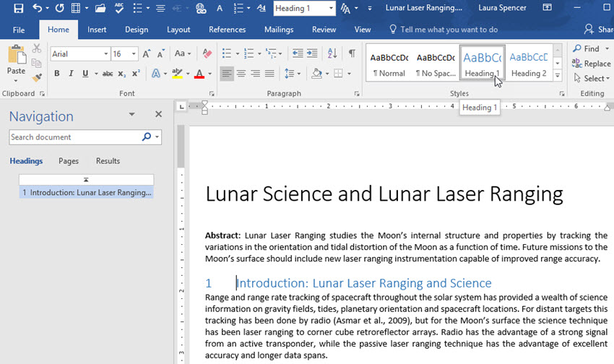Screen dimensions: 614x364
Task: Click the Replace button in Editing group
Action: tap(592, 64)
